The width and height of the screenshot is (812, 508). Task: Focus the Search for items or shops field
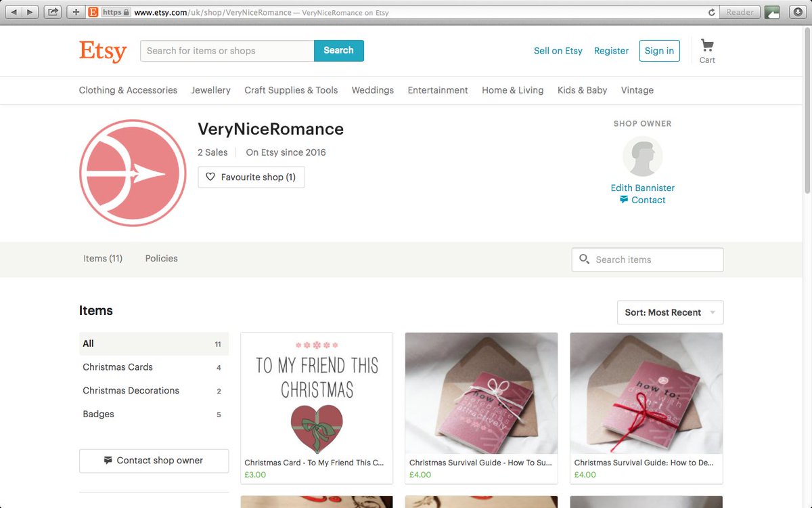(x=227, y=51)
